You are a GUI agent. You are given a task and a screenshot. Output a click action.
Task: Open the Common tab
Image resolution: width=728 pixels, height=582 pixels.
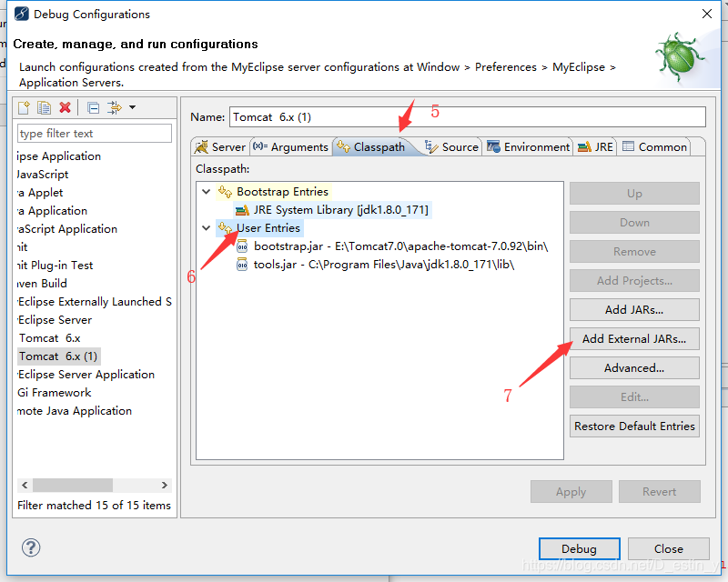click(654, 147)
